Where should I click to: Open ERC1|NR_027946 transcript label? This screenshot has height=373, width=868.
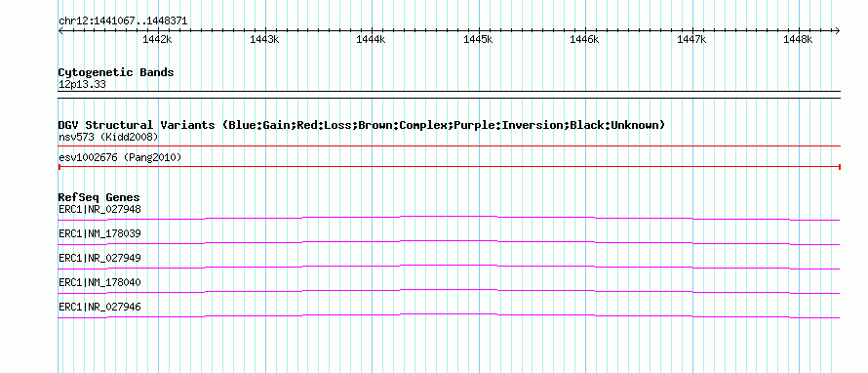click(x=99, y=307)
